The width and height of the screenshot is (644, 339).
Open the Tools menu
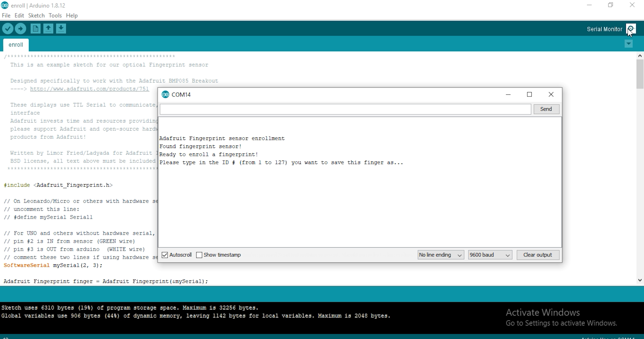55,15
